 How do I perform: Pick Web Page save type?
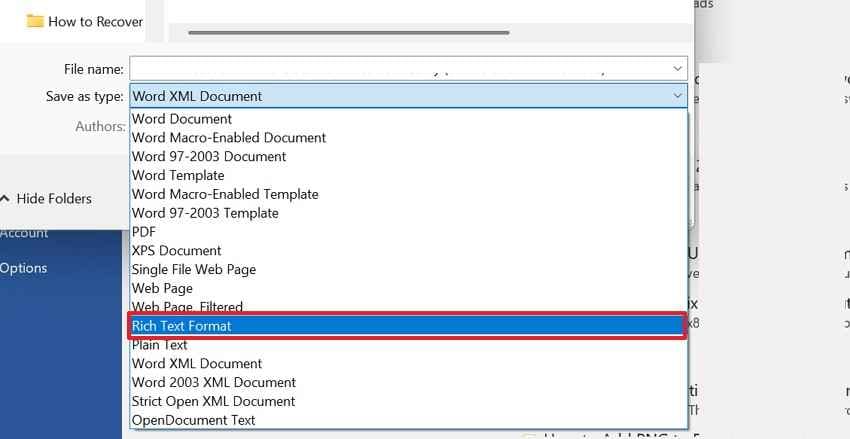pyautogui.click(x=409, y=288)
